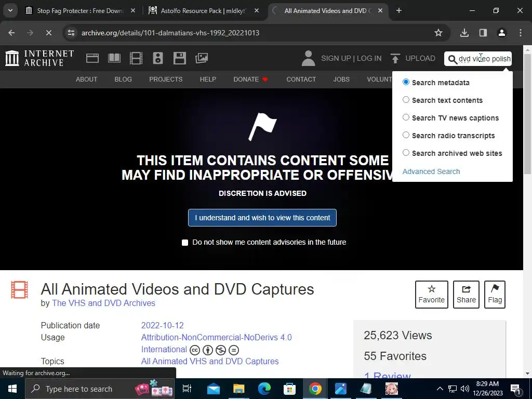Open The VHS and DVD Archives link
532x399 pixels.
click(103, 303)
